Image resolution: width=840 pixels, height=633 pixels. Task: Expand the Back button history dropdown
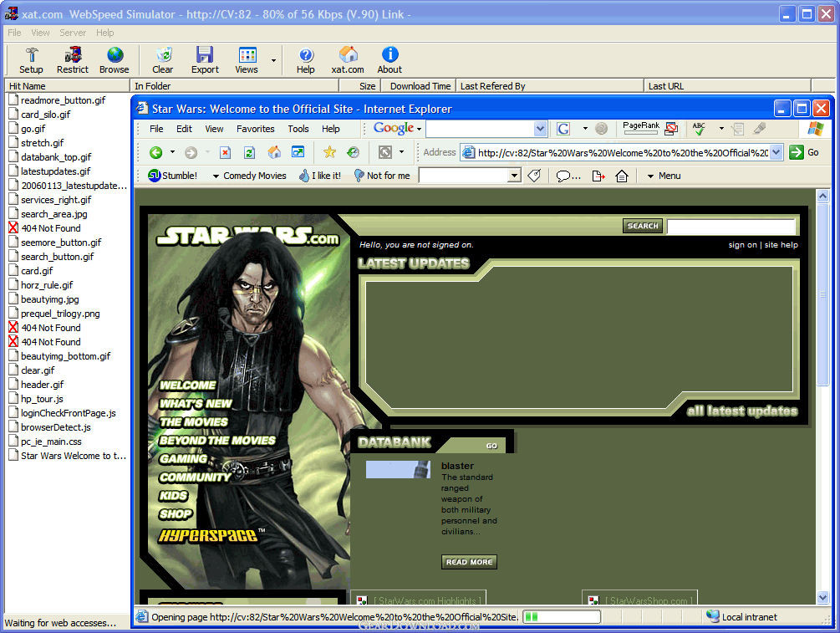coord(172,152)
